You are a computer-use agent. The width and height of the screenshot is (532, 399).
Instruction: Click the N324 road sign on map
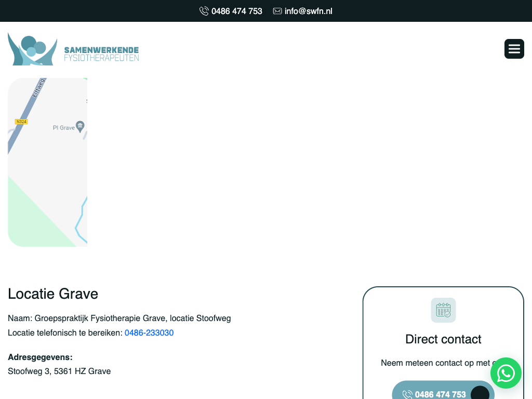[21, 122]
